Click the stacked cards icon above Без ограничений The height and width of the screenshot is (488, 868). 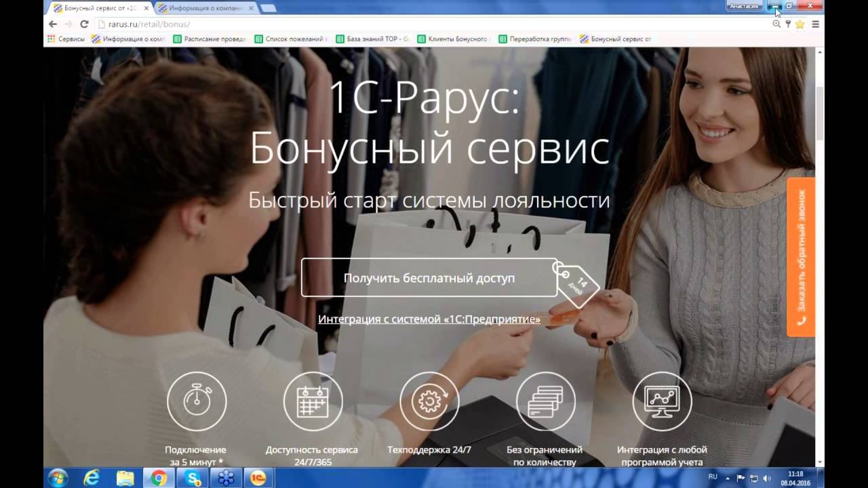[x=546, y=401]
